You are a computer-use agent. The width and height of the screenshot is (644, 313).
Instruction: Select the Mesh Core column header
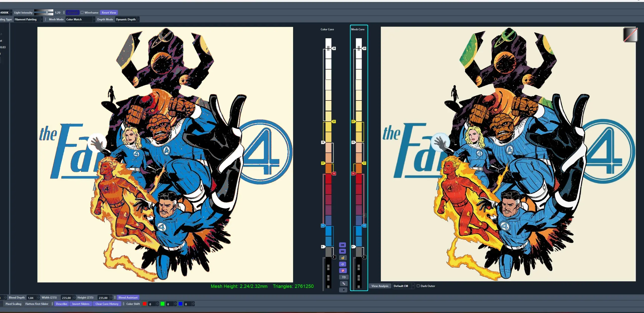(x=357, y=29)
